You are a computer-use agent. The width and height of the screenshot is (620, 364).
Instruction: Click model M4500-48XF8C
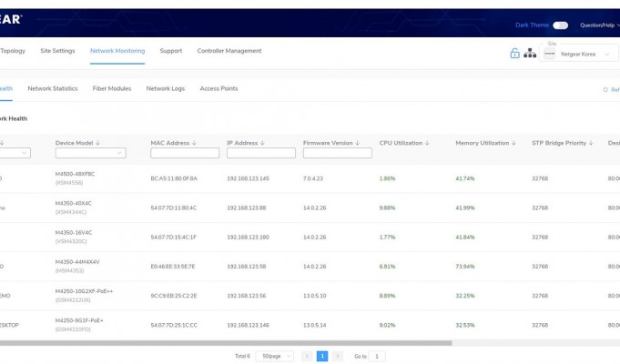coord(76,174)
